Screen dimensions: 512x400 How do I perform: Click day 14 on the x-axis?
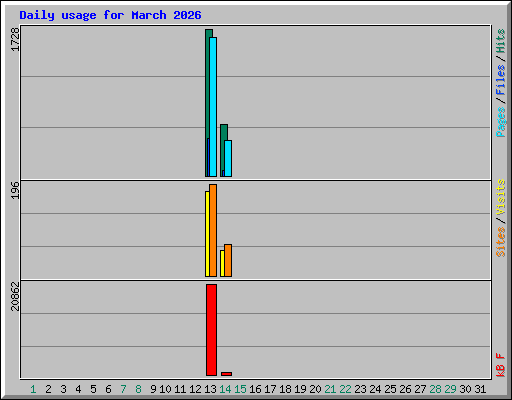click(x=225, y=389)
